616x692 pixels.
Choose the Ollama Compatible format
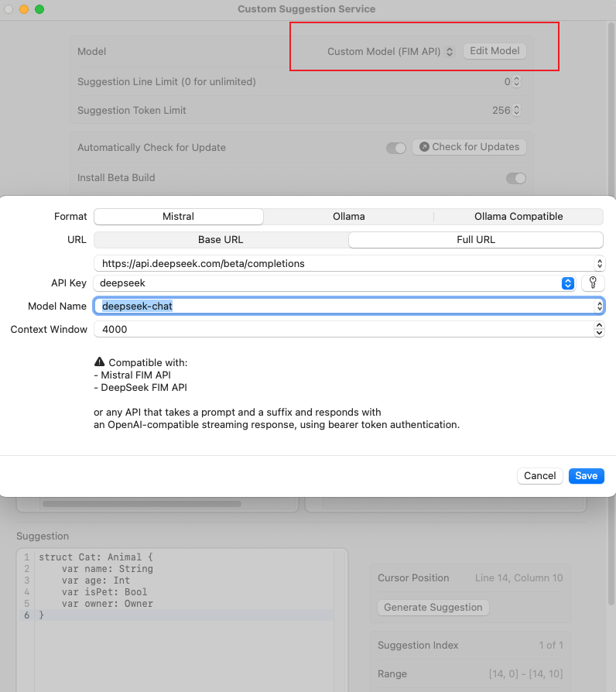pyautogui.click(x=518, y=217)
